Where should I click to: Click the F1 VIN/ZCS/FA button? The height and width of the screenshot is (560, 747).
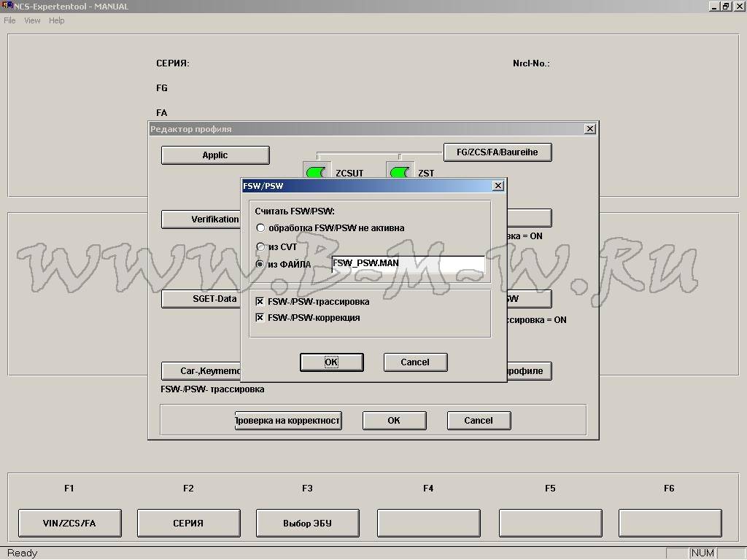(x=69, y=523)
